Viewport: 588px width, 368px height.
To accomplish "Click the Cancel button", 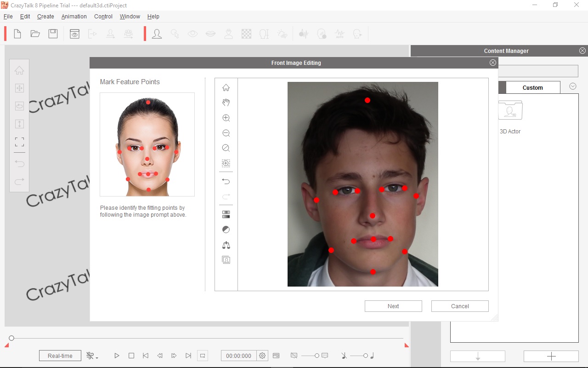I will tap(460, 306).
